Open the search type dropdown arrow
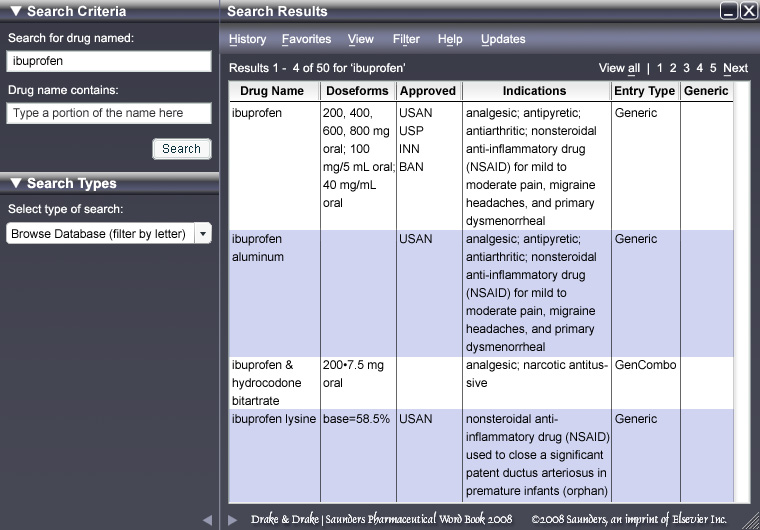The image size is (760, 530). pyautogui.click(x=203, y=234)
